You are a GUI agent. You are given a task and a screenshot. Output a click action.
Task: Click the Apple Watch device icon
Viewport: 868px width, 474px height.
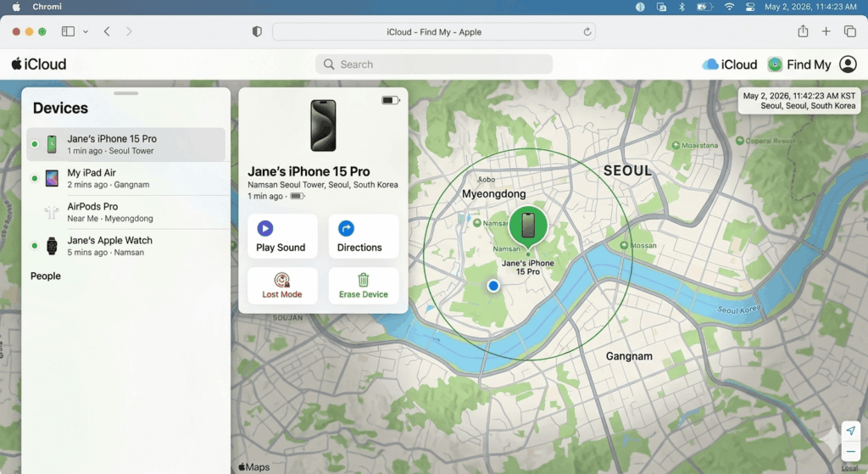click(52, 246)
